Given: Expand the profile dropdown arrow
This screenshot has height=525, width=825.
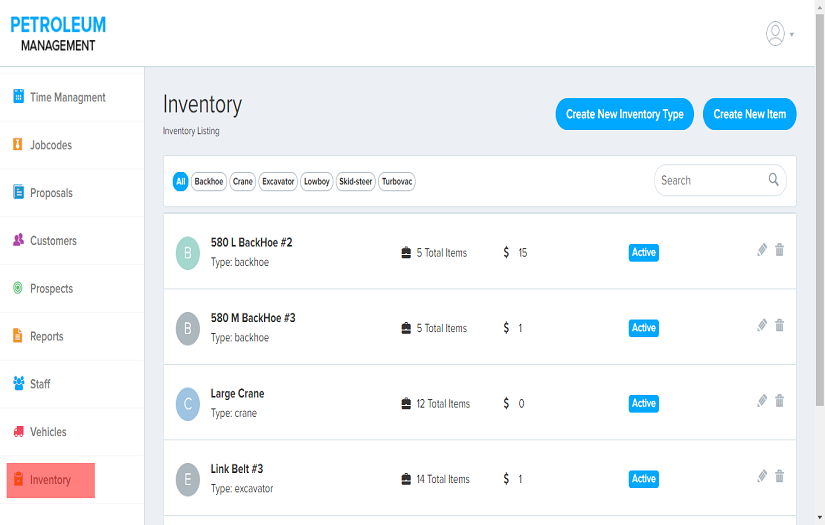Looking at the screenshot, I should click(x=792, y=35).
